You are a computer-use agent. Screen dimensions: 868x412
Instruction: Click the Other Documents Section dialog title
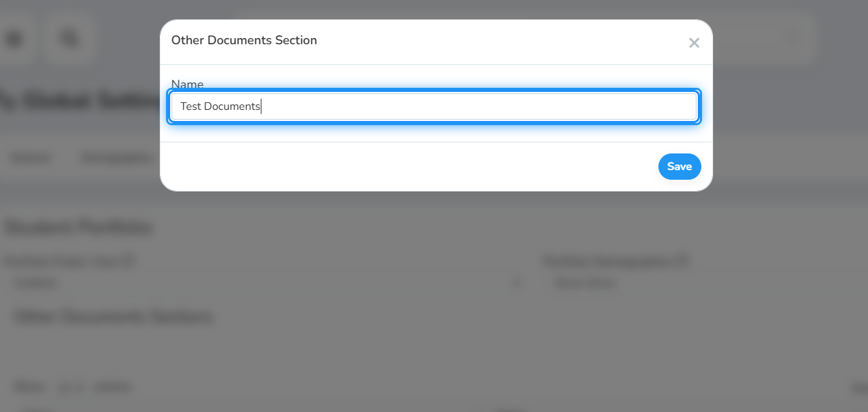[244, 40]
